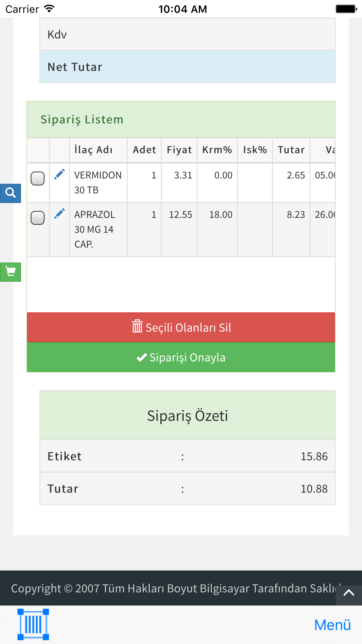This screenshot has height=644, width=362.
Task: Tap the checkmark icon on Siparişi Onayla
Action: [142, 357]
